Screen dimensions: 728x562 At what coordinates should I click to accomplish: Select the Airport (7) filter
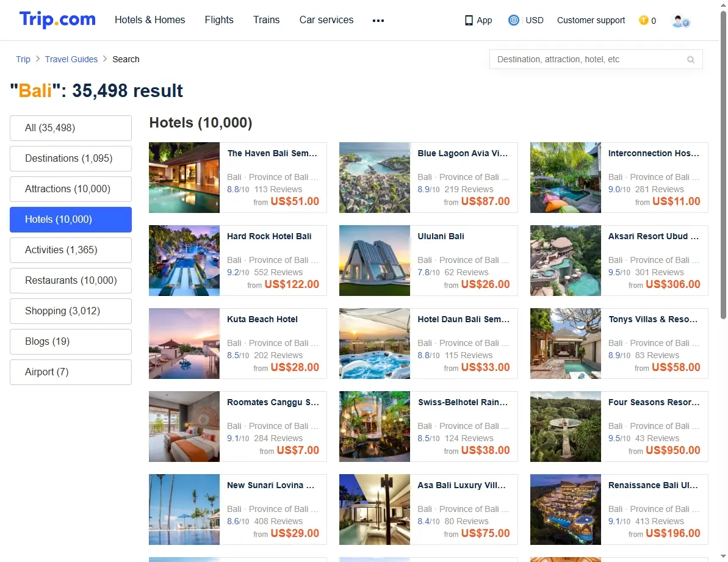(71, 372)
